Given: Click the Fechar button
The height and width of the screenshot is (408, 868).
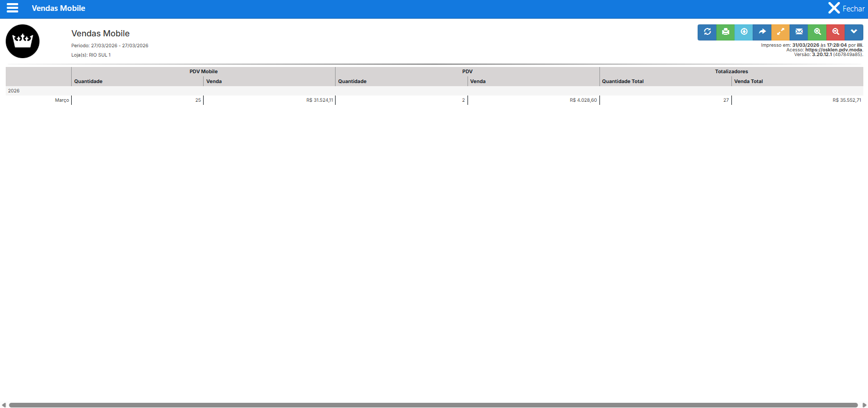Looking at the screenshot, I should click(846, 8).
